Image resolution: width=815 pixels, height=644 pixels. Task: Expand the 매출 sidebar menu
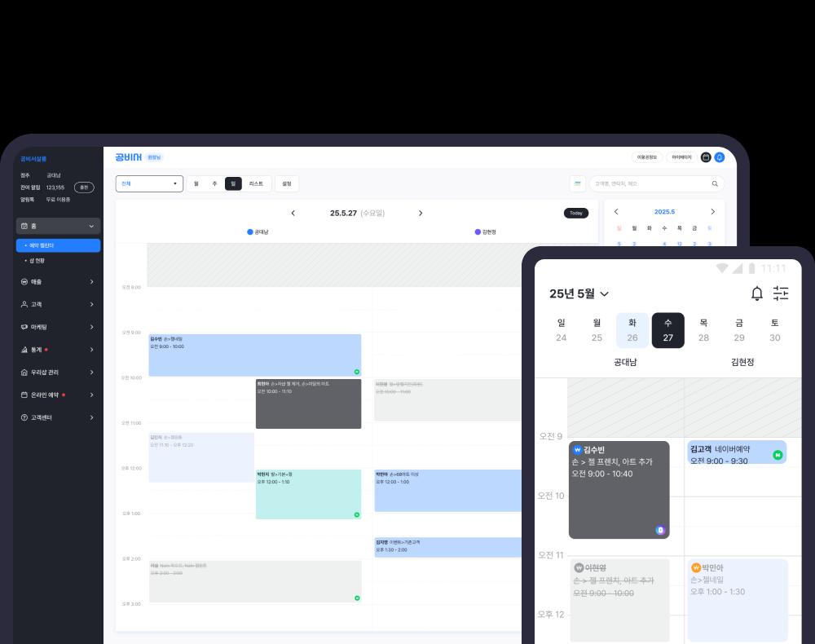click(x=58, y=281)
